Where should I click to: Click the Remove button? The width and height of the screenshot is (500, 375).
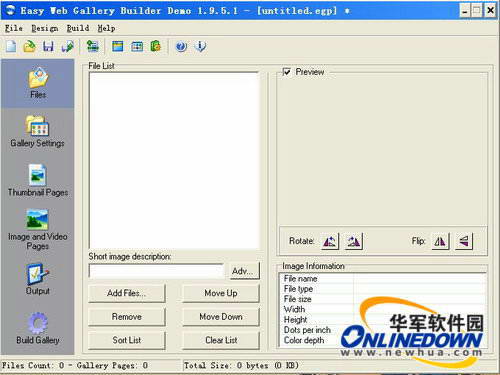[127, 317]
